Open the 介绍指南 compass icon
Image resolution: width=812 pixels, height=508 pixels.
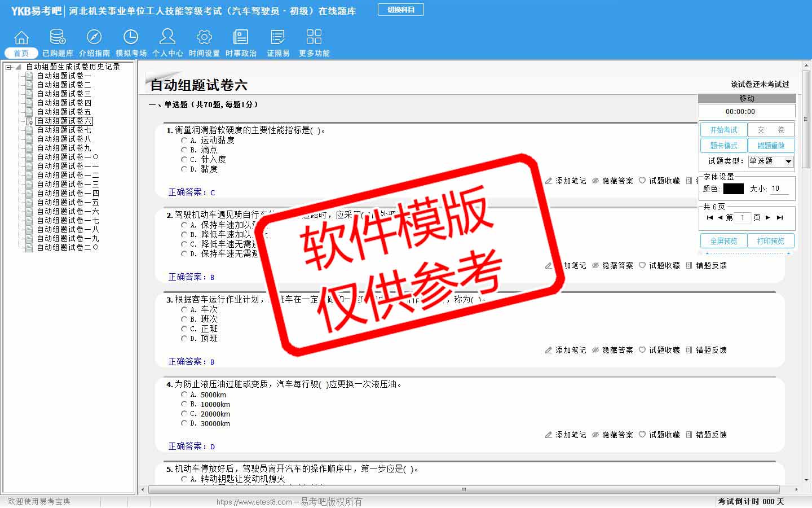coord(94,37)
